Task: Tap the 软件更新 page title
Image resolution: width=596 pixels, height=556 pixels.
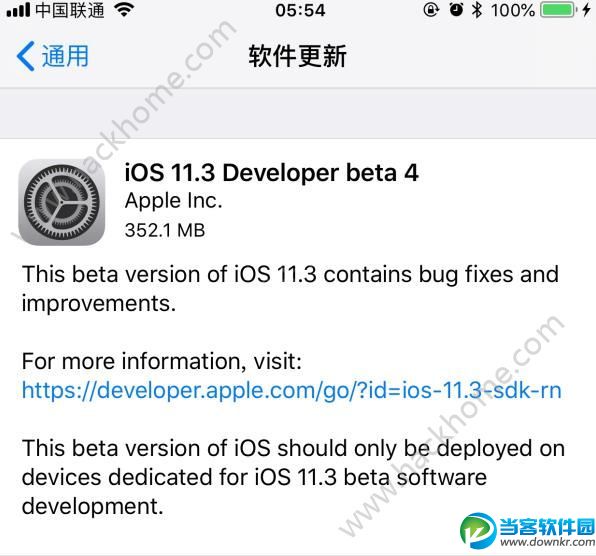Action: 298,56
